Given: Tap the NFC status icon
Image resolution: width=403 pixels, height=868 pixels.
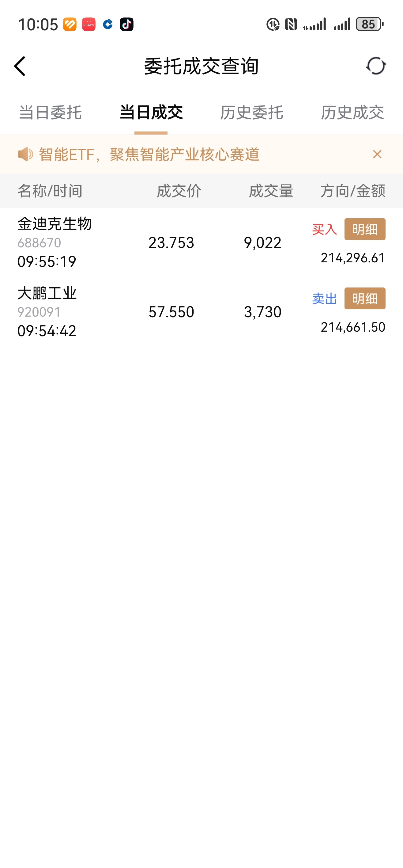Looking at the screenshot, I should [x=291, y=24].
